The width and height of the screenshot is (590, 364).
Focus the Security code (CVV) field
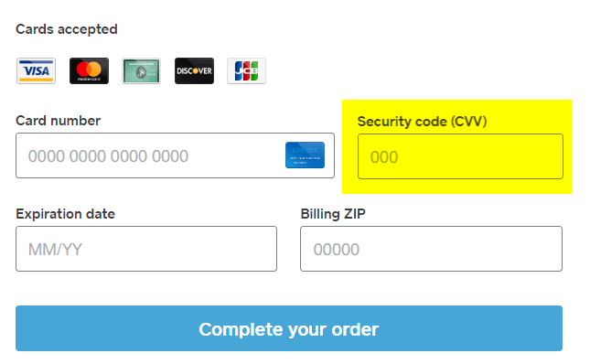(x=460, y=156)
